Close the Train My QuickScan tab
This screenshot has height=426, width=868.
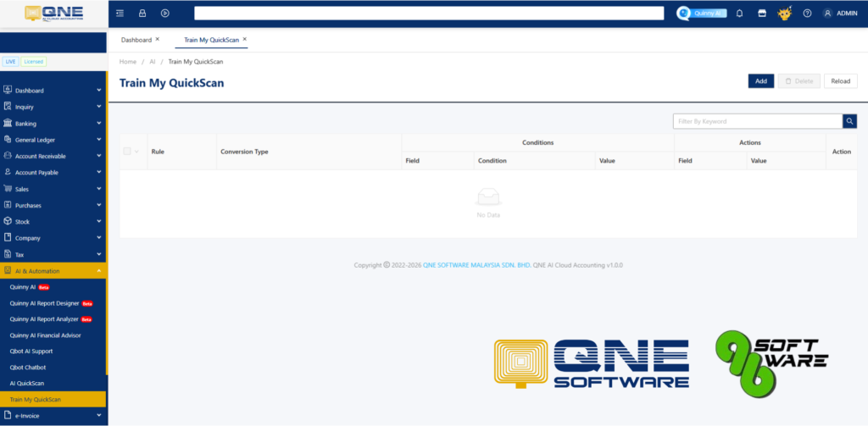click(x=245, y=39)
